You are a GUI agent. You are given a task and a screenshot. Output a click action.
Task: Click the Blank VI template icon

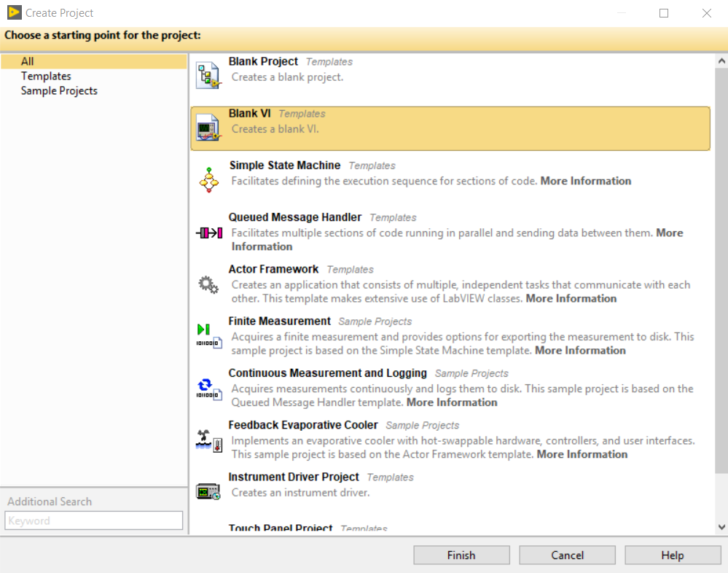click(208, 128)
